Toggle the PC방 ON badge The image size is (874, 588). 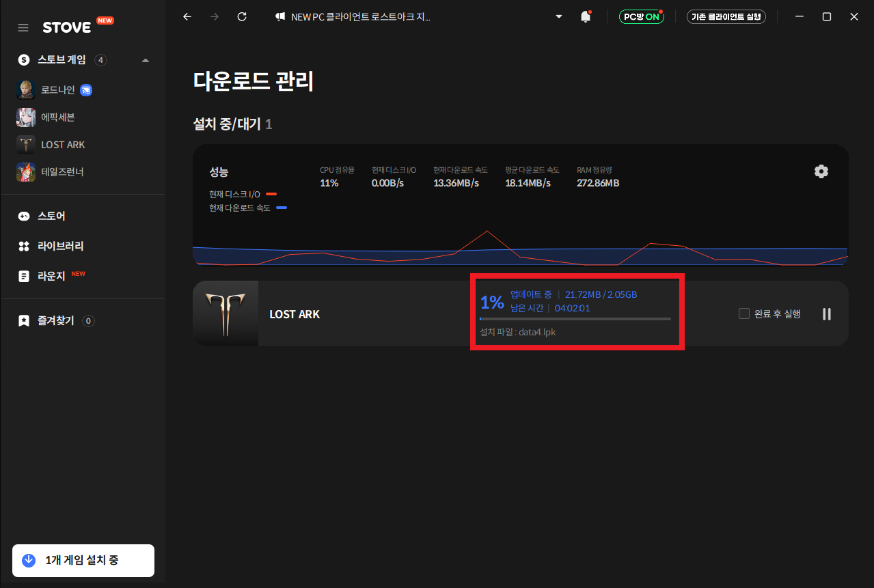coord(642,17)
